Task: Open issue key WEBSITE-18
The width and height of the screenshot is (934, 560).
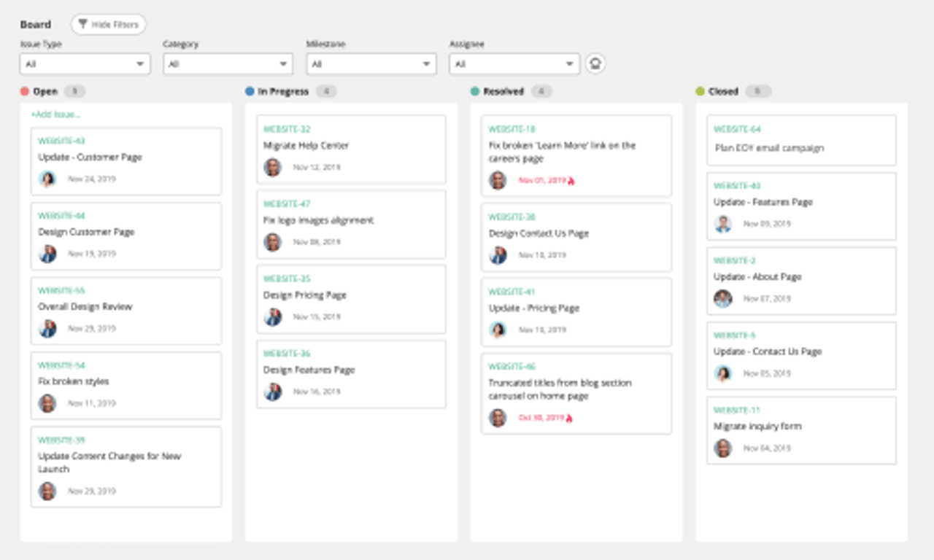Action: tap(512, 130)
